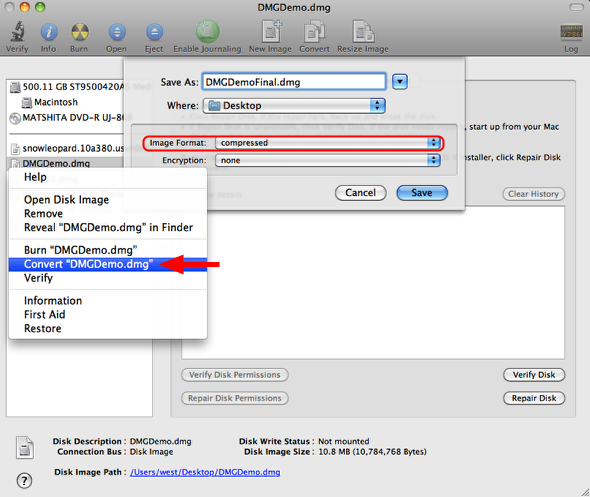Choose Open Disk Image in context menu
Image resolution: width=590 pixels, height=497 pixels.
click(x=108, y=200)
